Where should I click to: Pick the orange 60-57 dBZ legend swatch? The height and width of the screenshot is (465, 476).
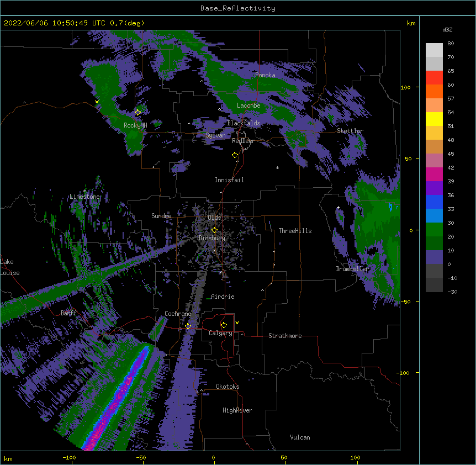pos(434,91)
